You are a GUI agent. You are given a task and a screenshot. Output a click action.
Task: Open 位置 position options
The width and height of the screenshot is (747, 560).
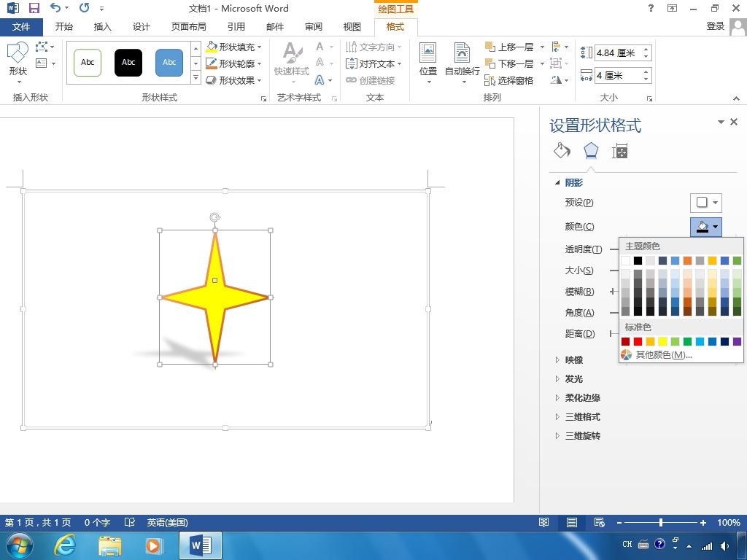427,63
